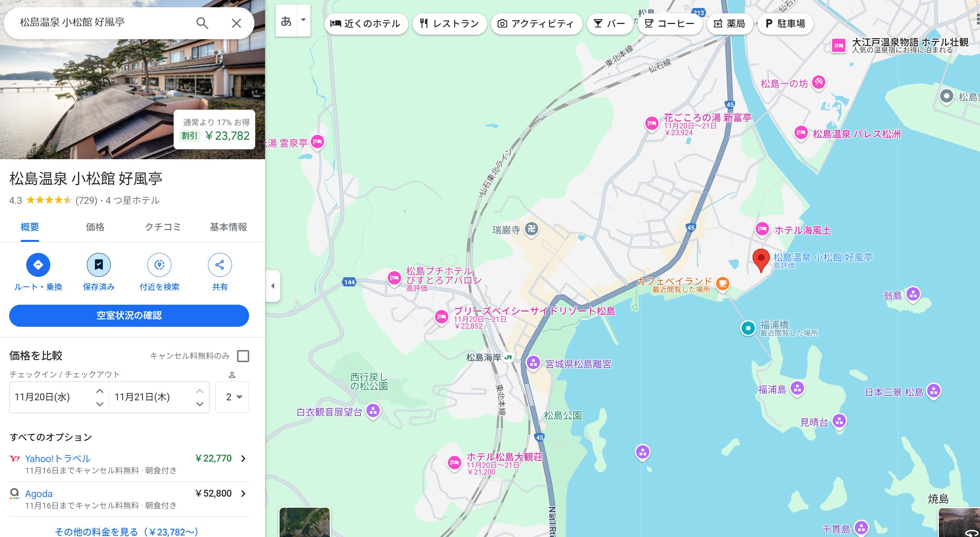This screenshot has height=537, width=980.
Task: Click the 福浦橋 map marker icon
Action: click(748, 328)
